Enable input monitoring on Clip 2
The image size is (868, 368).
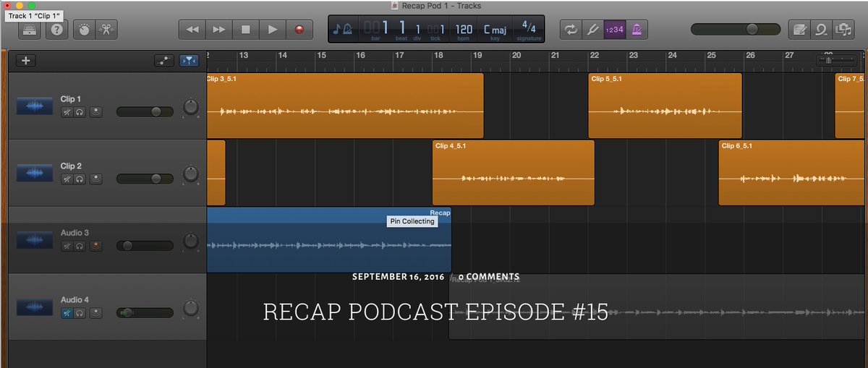tap(95, 179)
